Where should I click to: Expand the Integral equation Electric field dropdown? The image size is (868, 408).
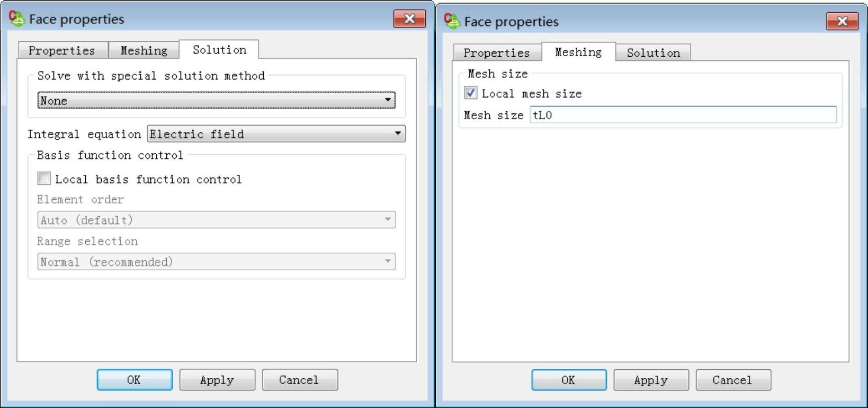pos(276,134)
